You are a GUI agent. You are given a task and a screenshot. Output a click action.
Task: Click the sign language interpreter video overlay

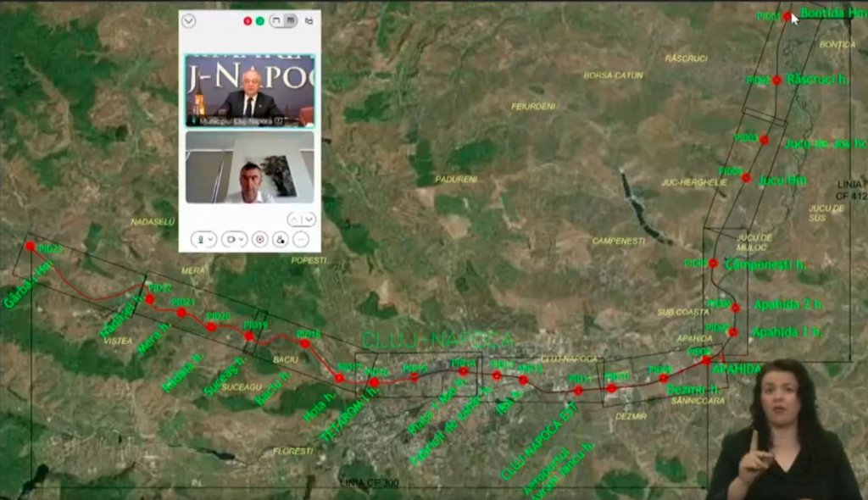(784, 430)
